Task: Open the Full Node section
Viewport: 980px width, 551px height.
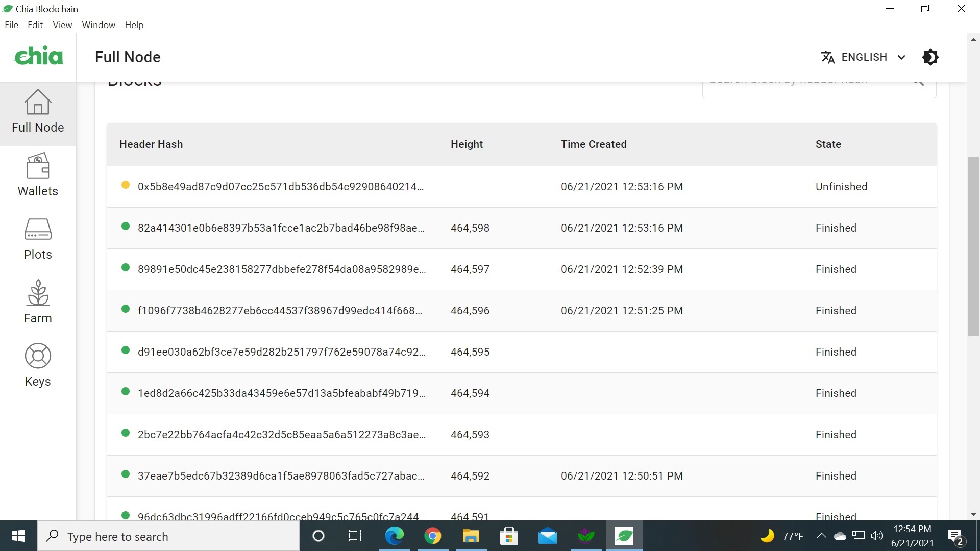Action: 38,112
